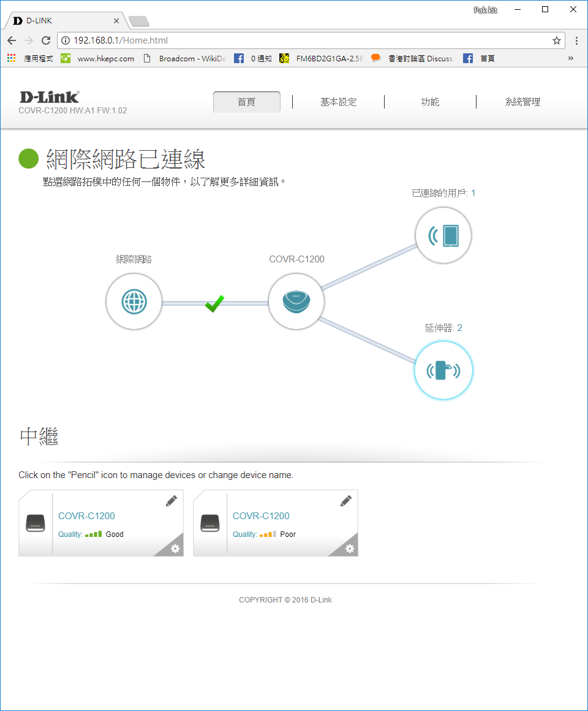Click pencil icon on the Good quality card

171,501
